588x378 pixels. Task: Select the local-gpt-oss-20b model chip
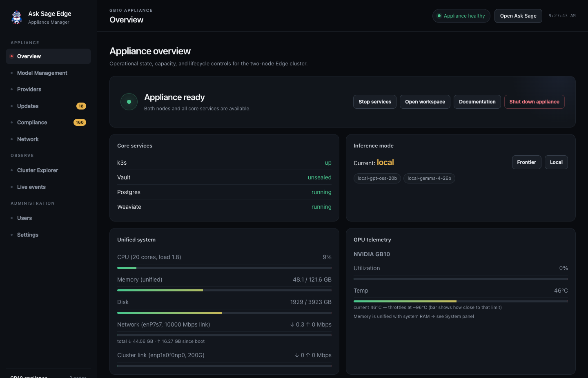tap(377, 179)
